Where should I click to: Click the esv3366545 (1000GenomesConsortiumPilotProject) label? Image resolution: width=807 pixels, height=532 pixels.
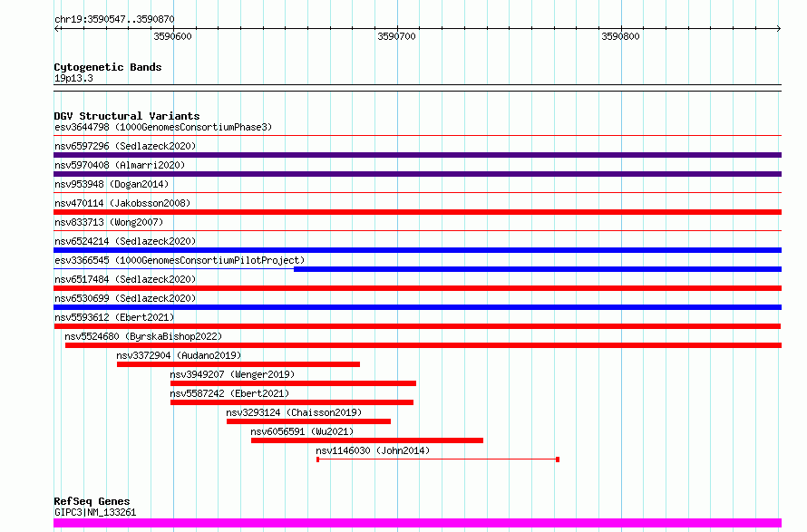pos(180,260)
